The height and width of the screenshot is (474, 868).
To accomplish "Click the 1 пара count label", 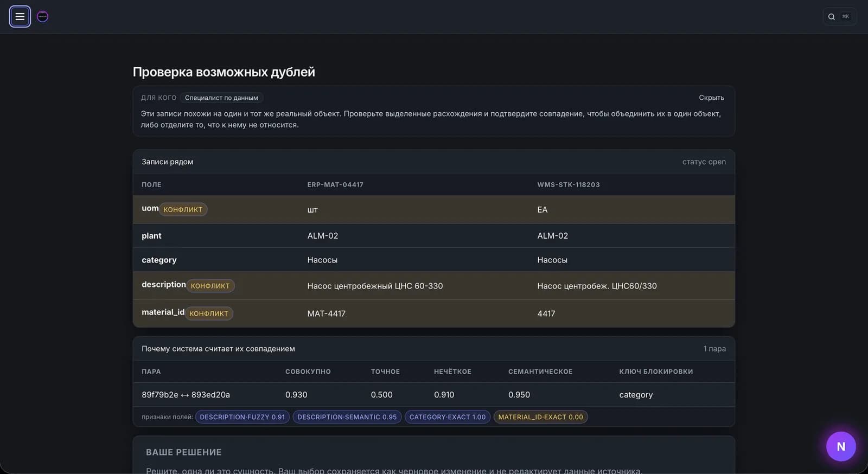I will pyautogui.click(x=714, y=349).
